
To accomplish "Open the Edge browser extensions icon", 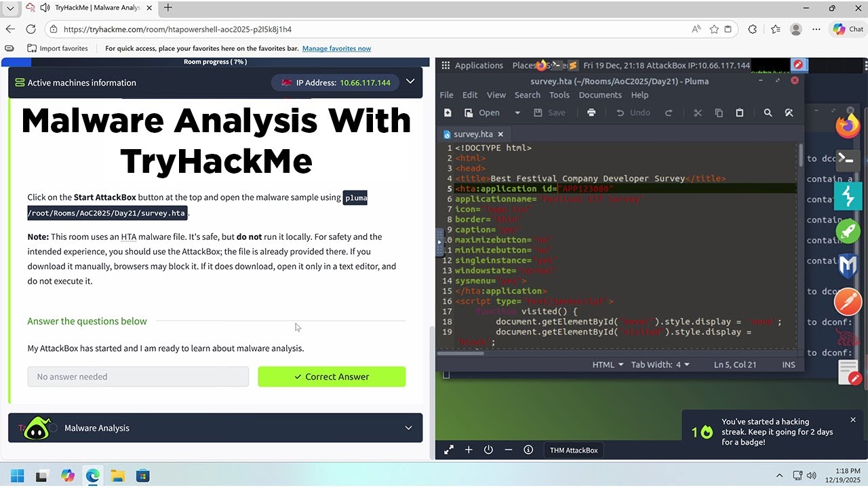I will click(752, 29).
